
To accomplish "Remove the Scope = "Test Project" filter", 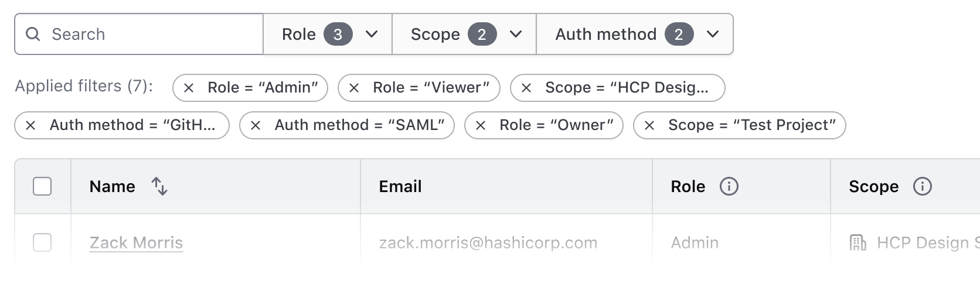I will pyautogui.click(x=649, y=125).
